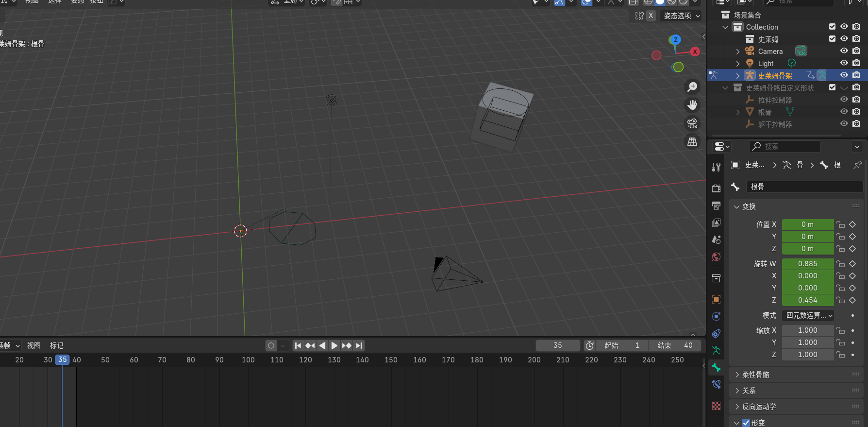868x427 pixels.
Task: Uncheck the Collection exclude checkbox
Action: (x=832, y=27)
